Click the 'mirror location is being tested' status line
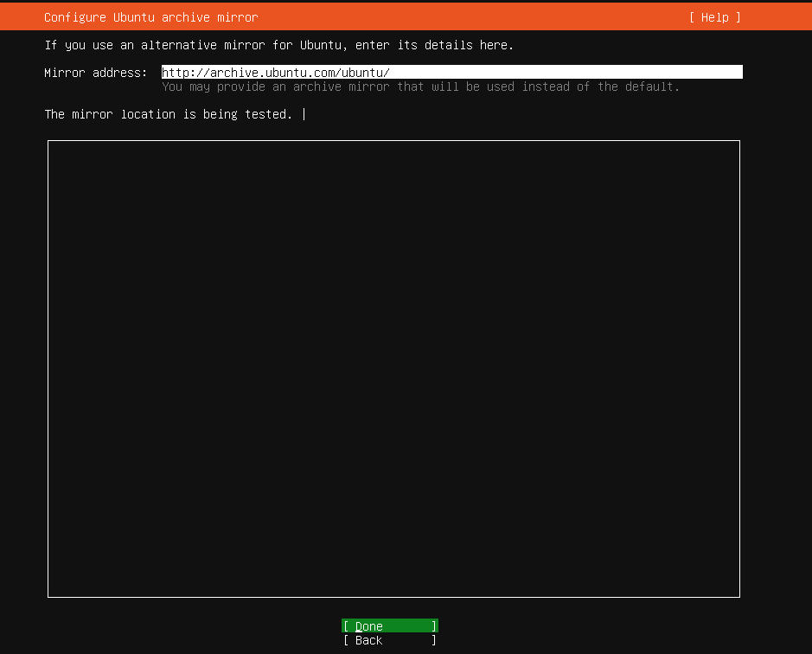 169,113
